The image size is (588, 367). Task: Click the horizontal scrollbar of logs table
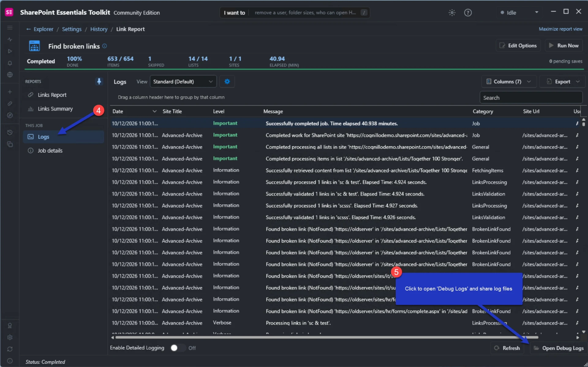point(326,337)
